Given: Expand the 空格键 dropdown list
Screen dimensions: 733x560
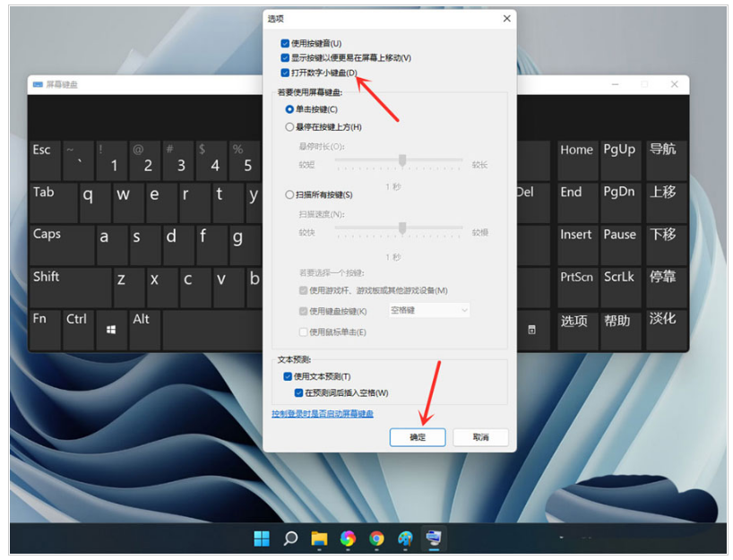Looking at the screenshot, I should pyautogui.click(x=428, y=310).
